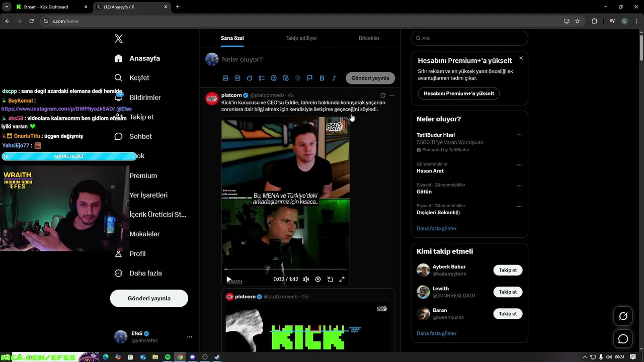Open EfeS account menu dots
This screenshot has width=644, height=362.
[x=190, y=337]
